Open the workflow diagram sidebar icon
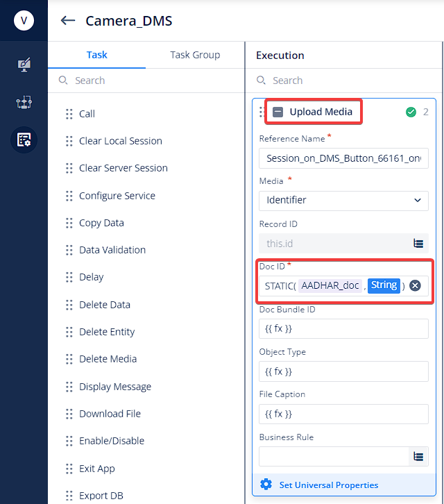This screenshot has height=504, width=444. pyautogui.click(x=24, y=102)
